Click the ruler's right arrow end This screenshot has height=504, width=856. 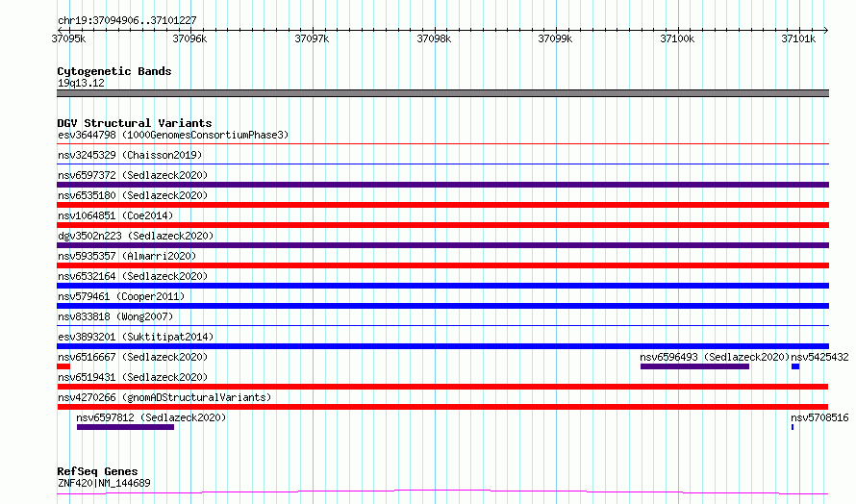click(x=826, y=30)
